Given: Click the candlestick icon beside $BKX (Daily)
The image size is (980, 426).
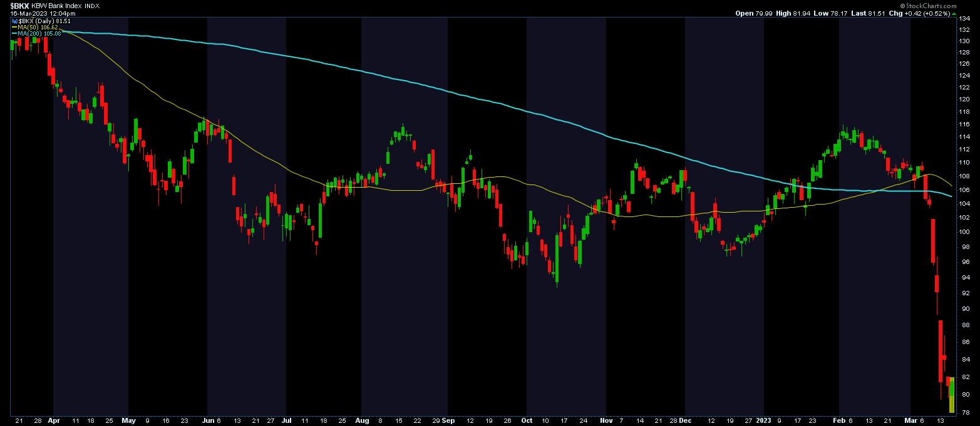Looking at the screenshot, I should coord(14,21).
